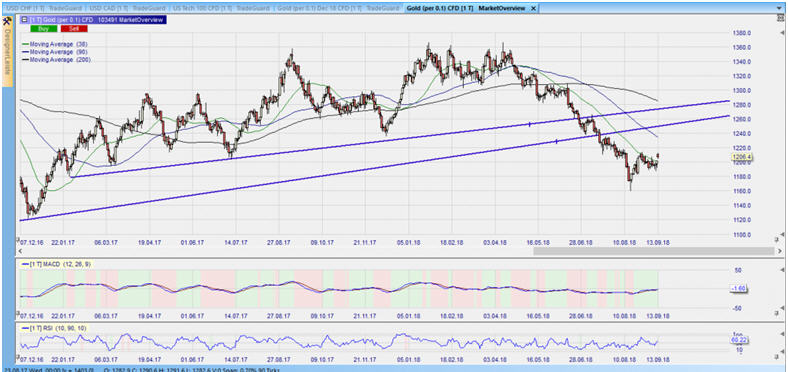Select the Moving Average (38) legend entry

coord(55,44)
